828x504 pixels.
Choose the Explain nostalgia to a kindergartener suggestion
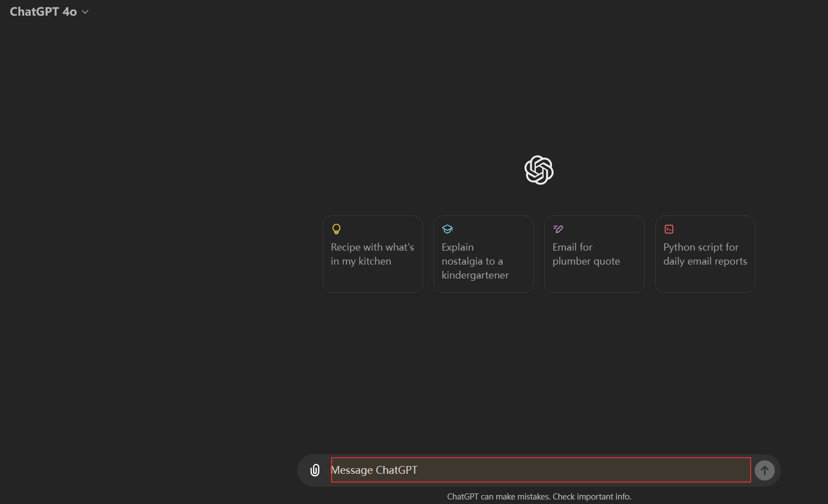[x=484, y=254]
